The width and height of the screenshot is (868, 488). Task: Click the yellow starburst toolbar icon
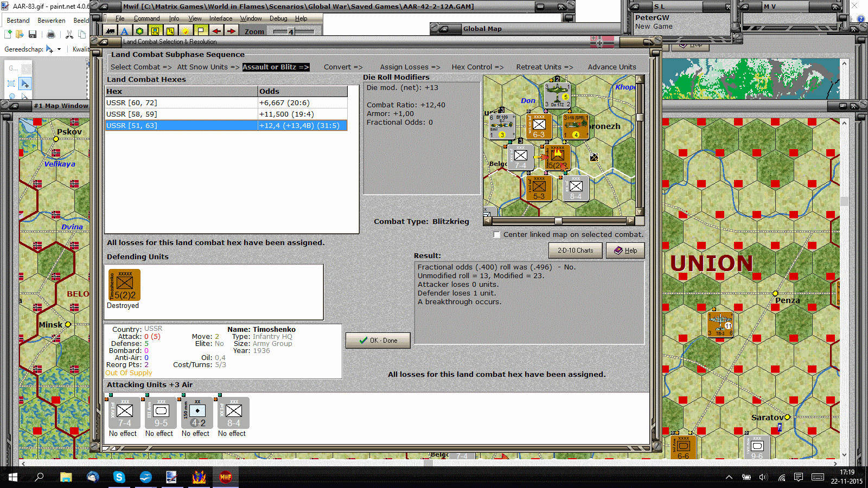[x=186, y=31]
